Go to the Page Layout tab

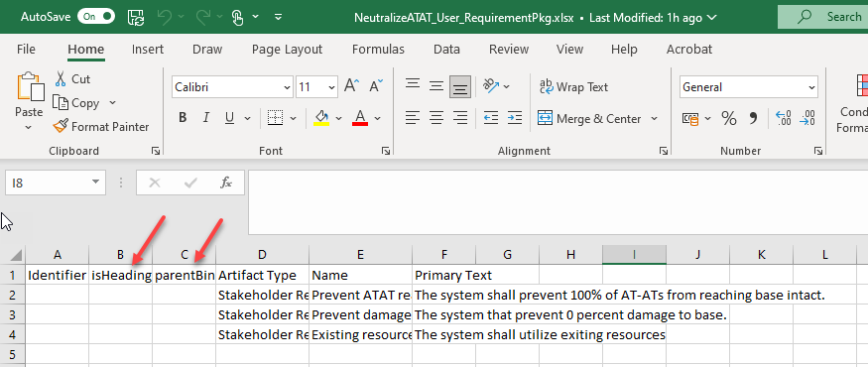[x=287, y=50]
